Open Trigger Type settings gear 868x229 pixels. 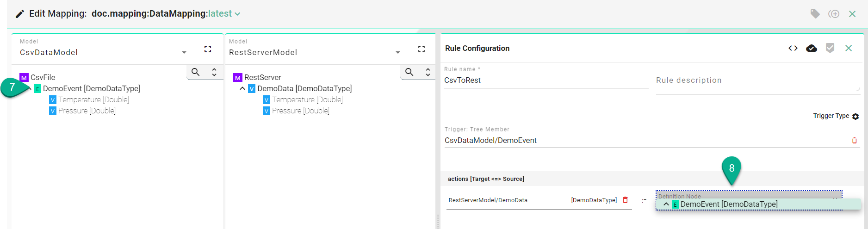pyautogui.click(x=856, y=117)
